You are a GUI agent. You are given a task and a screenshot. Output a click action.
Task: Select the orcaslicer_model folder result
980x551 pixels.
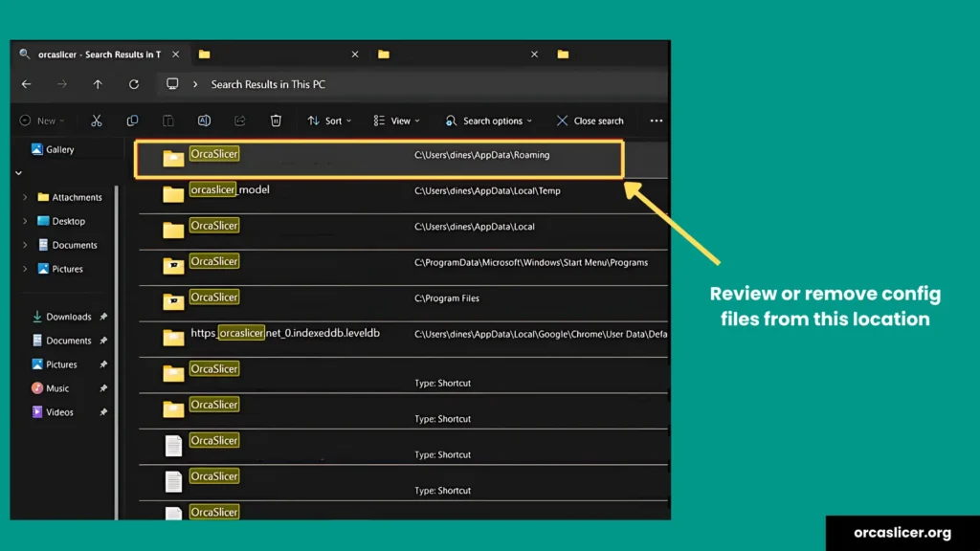coord(230,190)
